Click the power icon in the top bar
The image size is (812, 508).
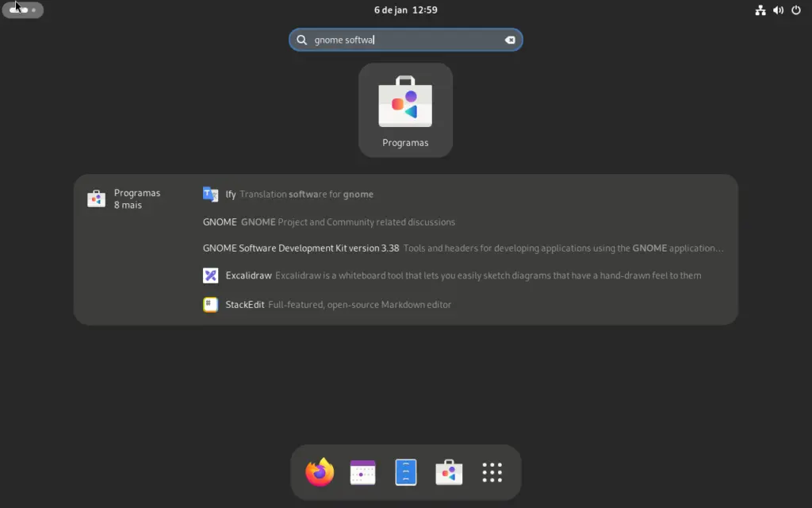[795, 10]
